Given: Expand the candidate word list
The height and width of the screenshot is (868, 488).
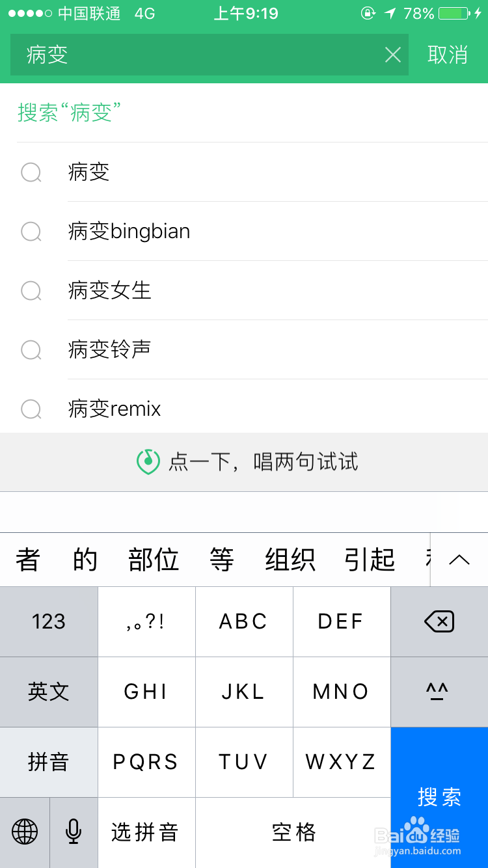Looking at the screenshot, I should 459,560.
